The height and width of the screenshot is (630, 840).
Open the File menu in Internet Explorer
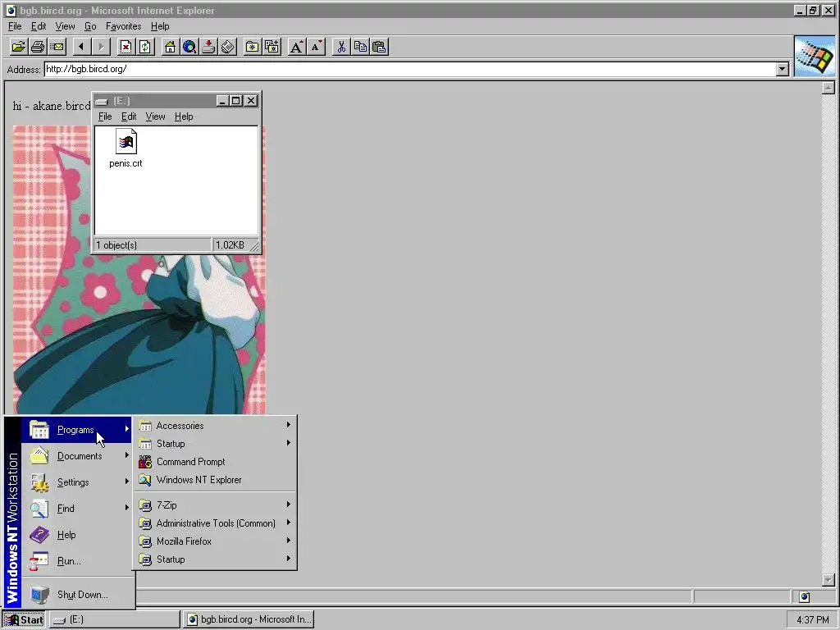15,26
